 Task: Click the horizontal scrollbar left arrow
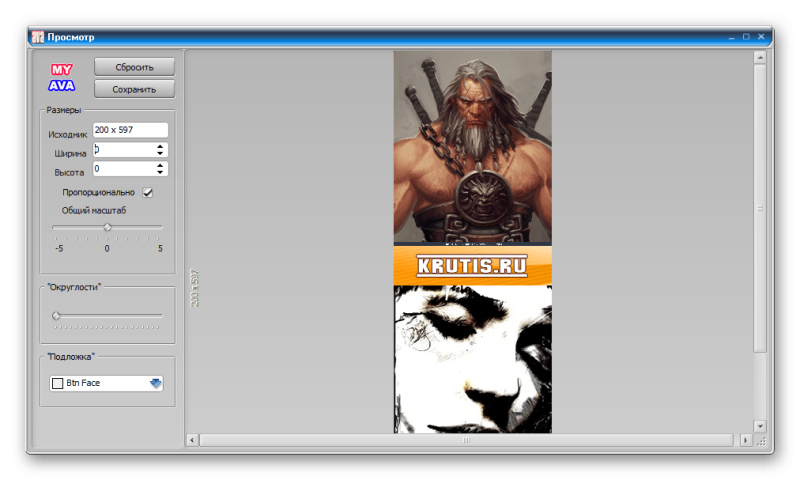[x=192, y=440]
